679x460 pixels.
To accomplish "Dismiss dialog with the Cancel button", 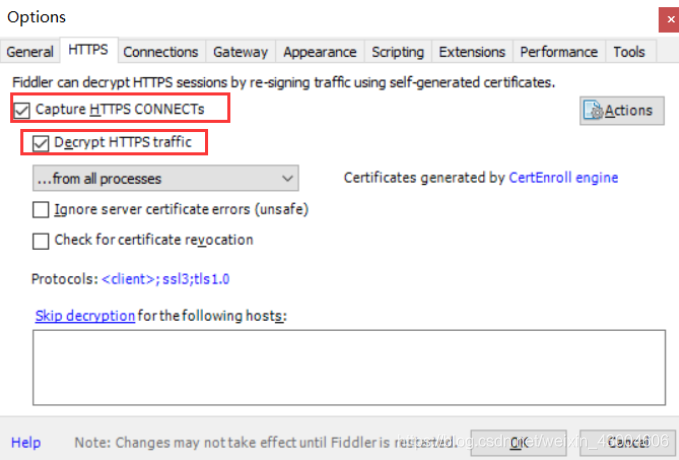I will 628,442.
